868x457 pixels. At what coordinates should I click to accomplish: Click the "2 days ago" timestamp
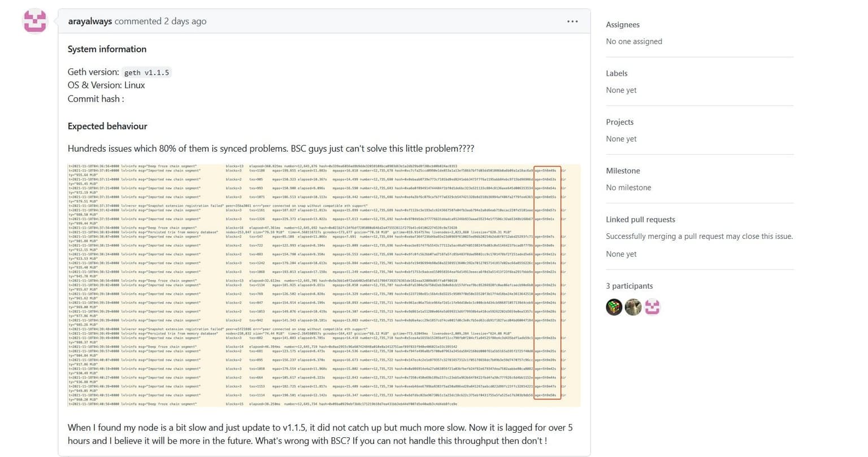pyautogui.click(x=185, y=21)
